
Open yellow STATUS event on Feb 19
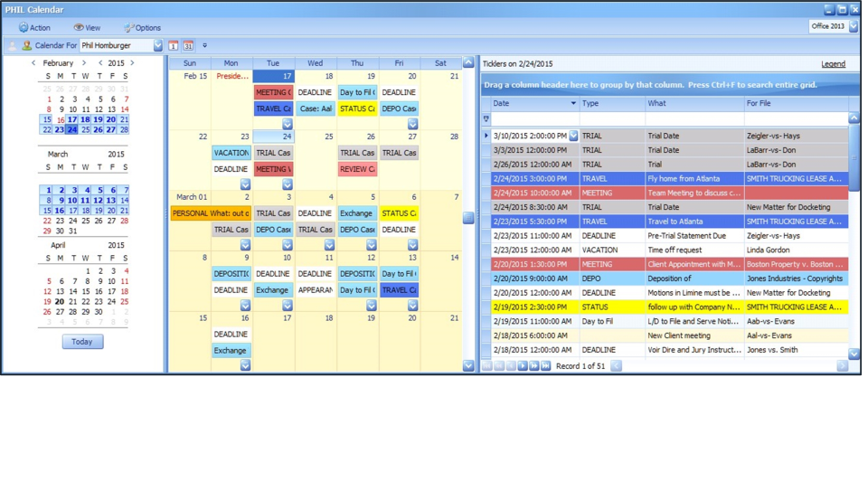point(358,109)
